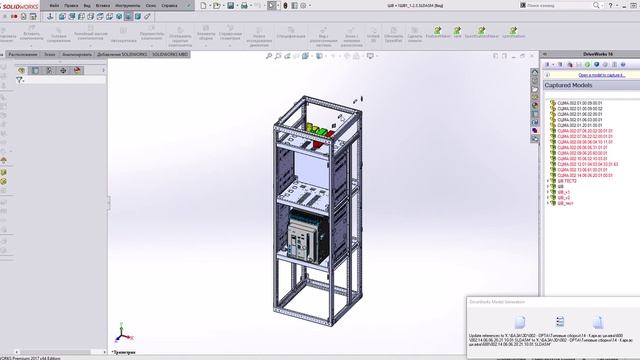The width and height of the screenshot is (640, 360).
Task: Select the ШВ ТЕСТ2 item in Captured Models
Action: point(567,181)
